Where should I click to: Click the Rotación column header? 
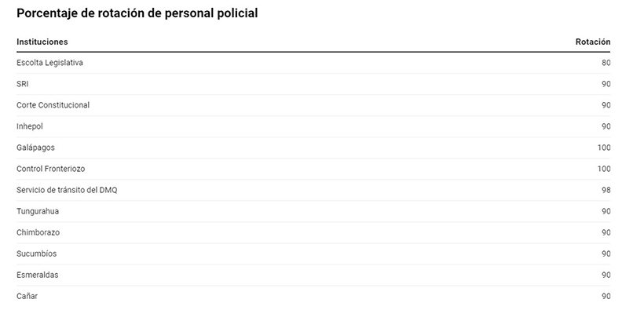point(593,42)
